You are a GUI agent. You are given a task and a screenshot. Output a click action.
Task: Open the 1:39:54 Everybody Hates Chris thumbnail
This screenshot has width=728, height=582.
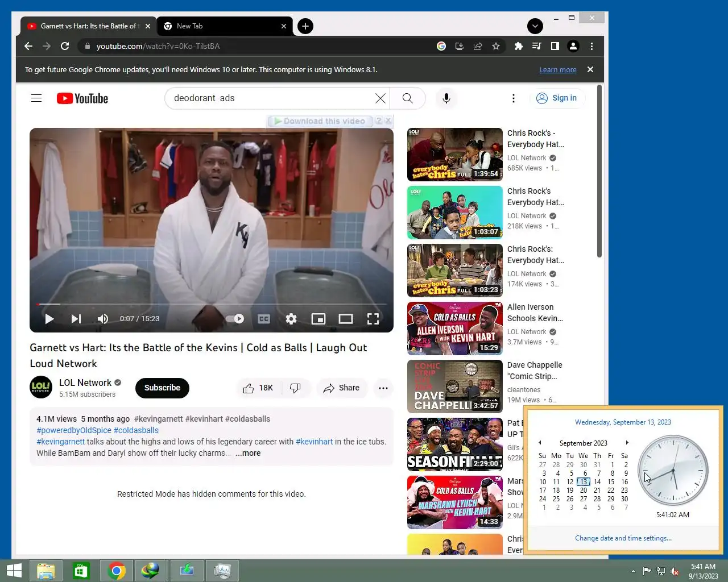(x=455, y=155)
